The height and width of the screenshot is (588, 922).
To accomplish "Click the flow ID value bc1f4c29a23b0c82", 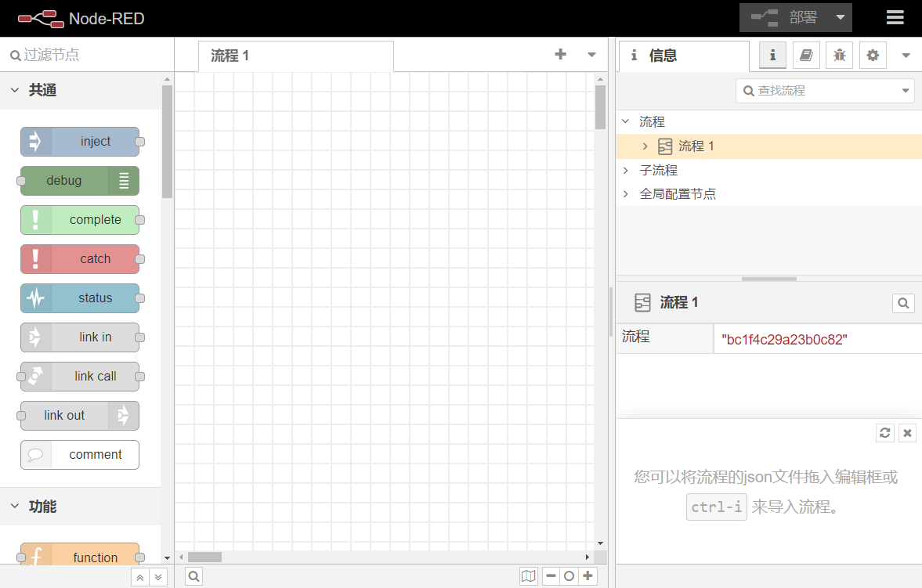I will click(784, 339).
